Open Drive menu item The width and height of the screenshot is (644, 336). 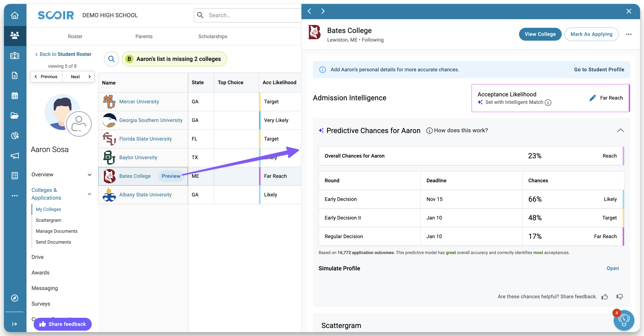pyautogui.click(x=37, y=257)
